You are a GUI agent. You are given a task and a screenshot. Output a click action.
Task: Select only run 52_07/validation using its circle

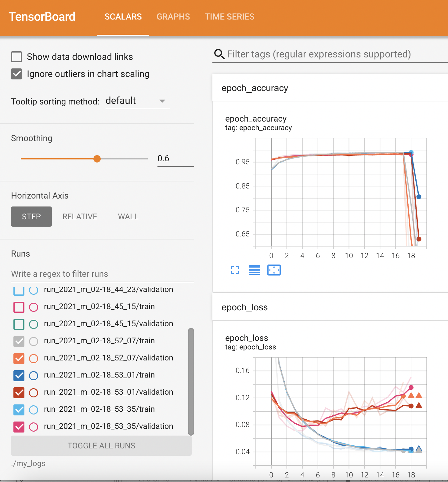(34, 358)
